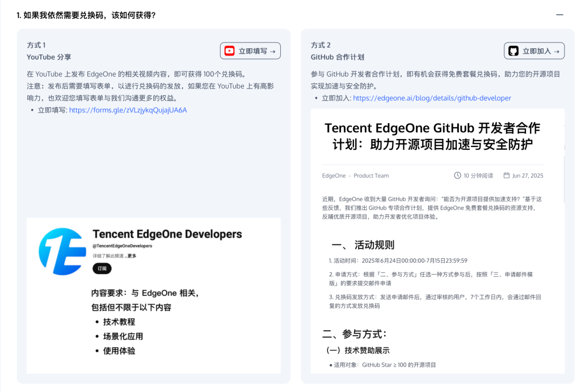
Task: Click the calendar icon beside Jun 27, 2025
Action: (x=507, y=176)
